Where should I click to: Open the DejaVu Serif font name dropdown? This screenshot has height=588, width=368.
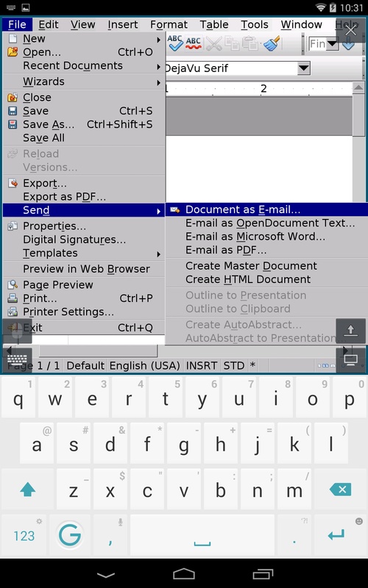point(303,68)
